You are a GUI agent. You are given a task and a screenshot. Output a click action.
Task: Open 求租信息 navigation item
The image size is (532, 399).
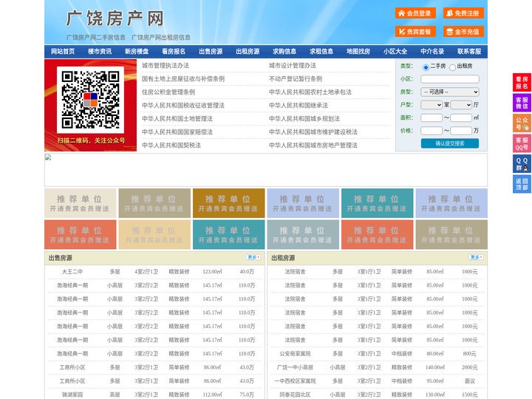pos(321,52)
